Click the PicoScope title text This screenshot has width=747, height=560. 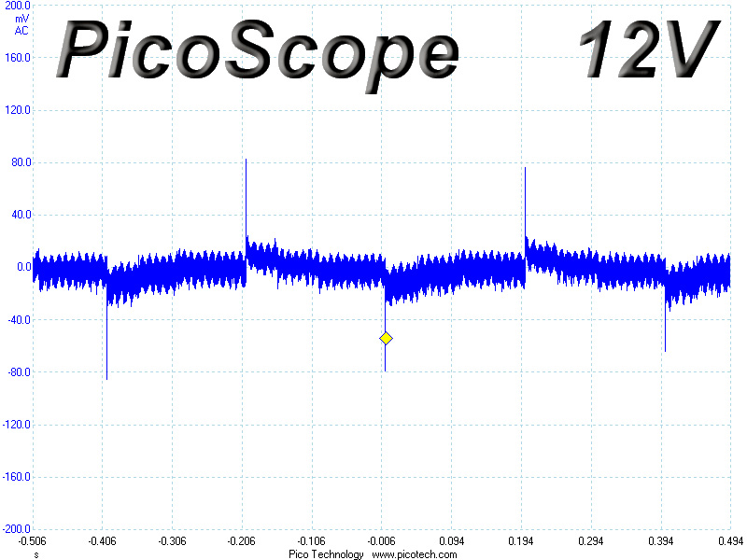(x=258, y=55)
